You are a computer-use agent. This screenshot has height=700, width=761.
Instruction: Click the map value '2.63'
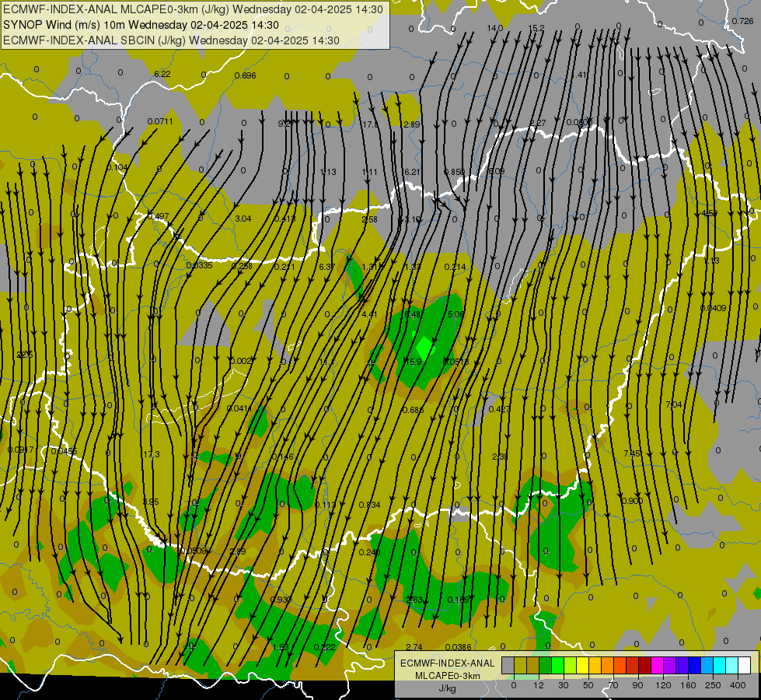pos(414,600)
